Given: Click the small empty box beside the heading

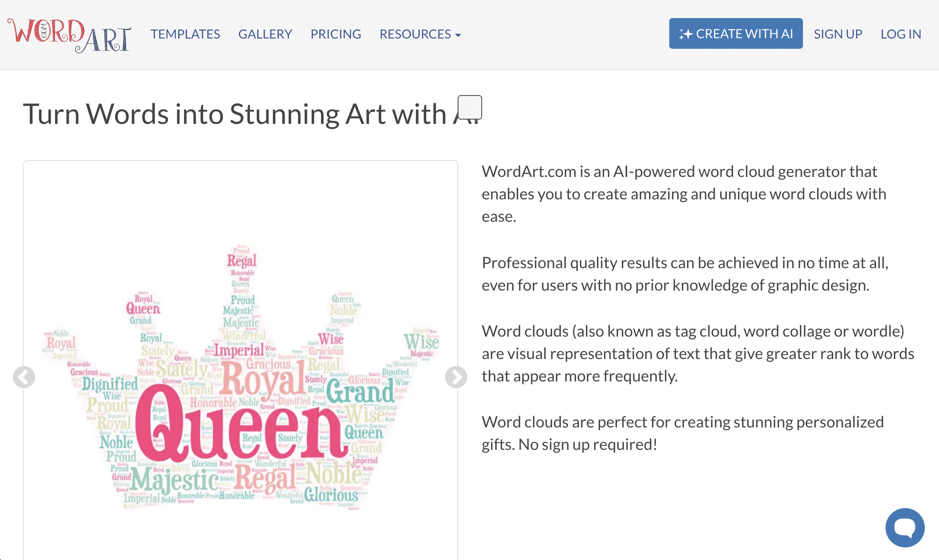Looking at the screenshot, I should click(x=470, y=107).
